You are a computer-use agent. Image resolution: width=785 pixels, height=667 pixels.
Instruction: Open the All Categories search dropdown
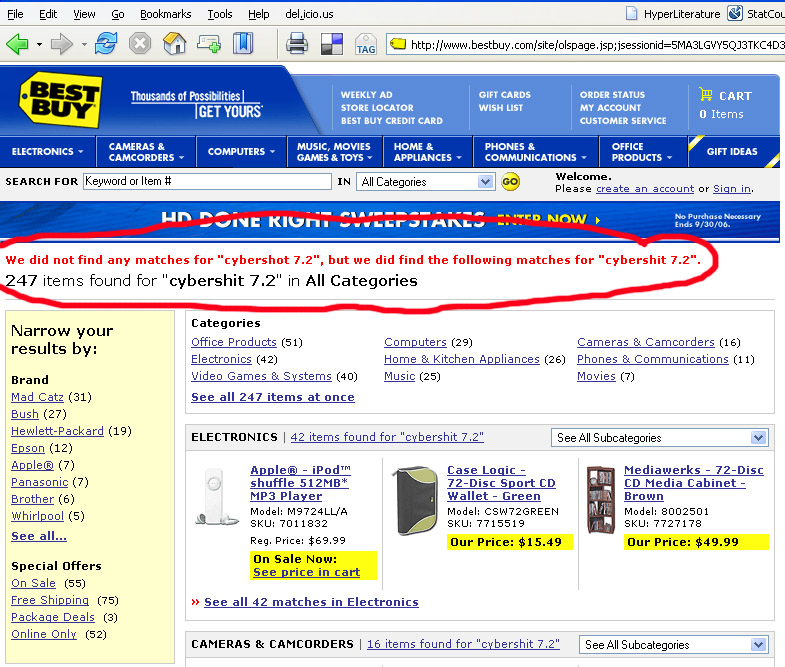(426, 181)
